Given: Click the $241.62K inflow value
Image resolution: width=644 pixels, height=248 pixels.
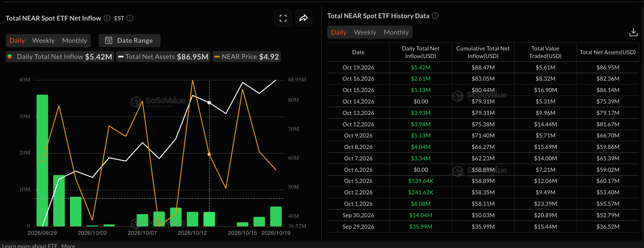Looking at the screenshot, I should click(x=421, y=192).
